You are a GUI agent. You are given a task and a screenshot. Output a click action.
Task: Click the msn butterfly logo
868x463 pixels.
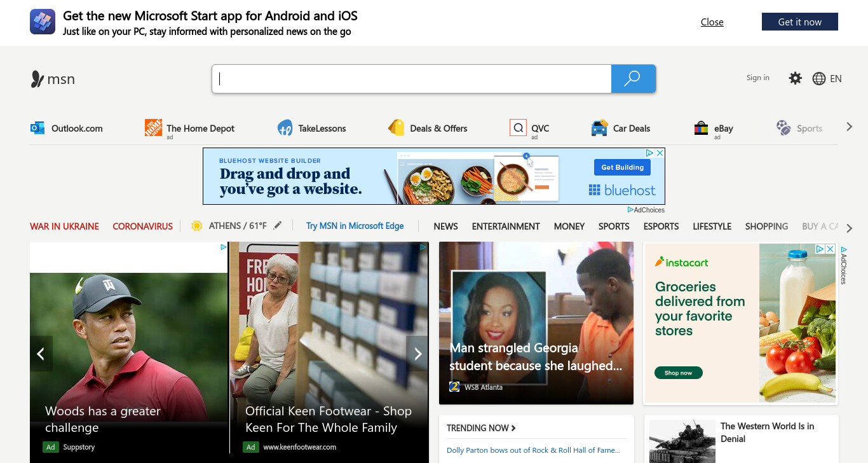point(37,79)
